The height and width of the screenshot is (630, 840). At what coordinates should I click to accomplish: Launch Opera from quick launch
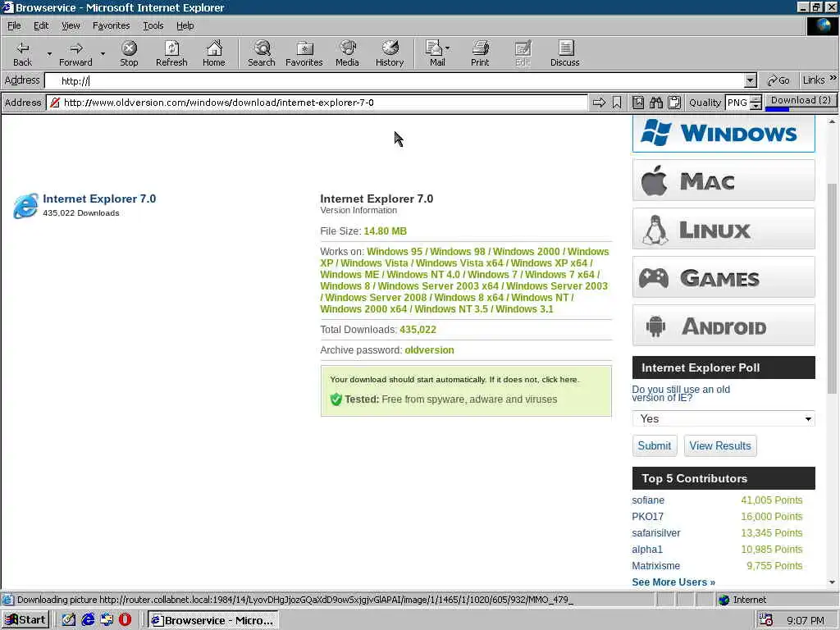coord(125,620)
